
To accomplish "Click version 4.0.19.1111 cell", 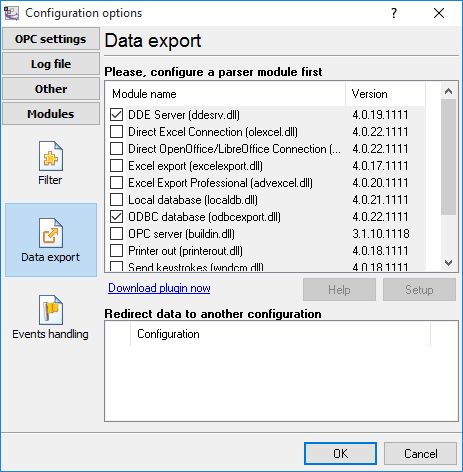I will coord(380,115).
